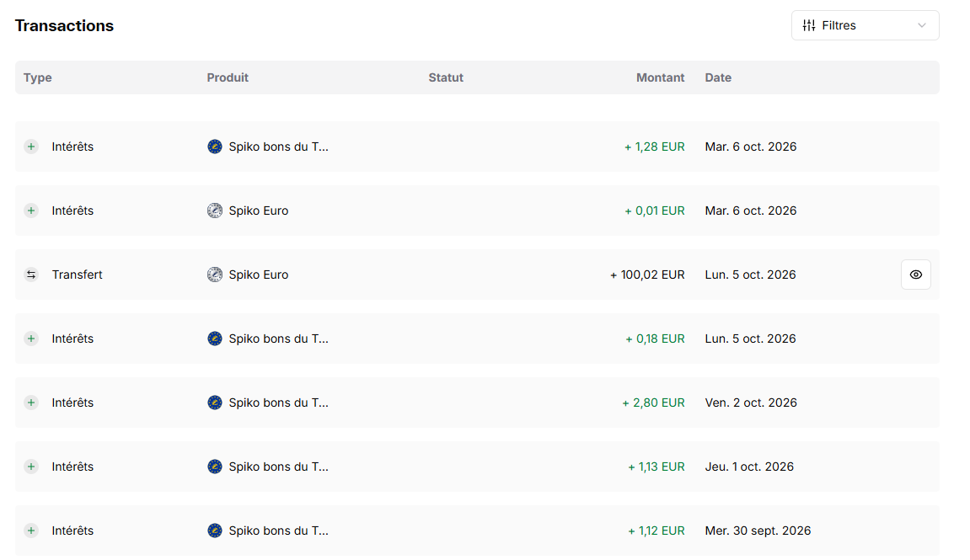Screen dimensions: 970x560
Task: Click the transfer arrows icon on Transfert row
Action: [31, 275]
